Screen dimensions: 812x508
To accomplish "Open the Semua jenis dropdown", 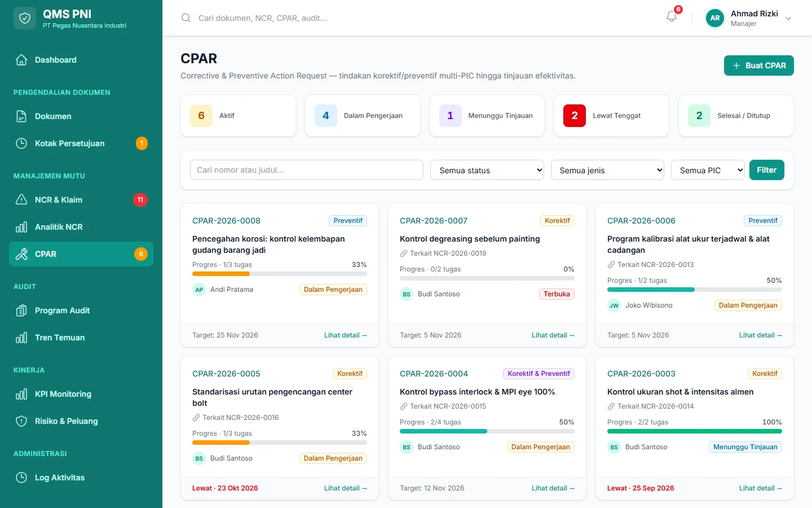I will click(607, 170).
